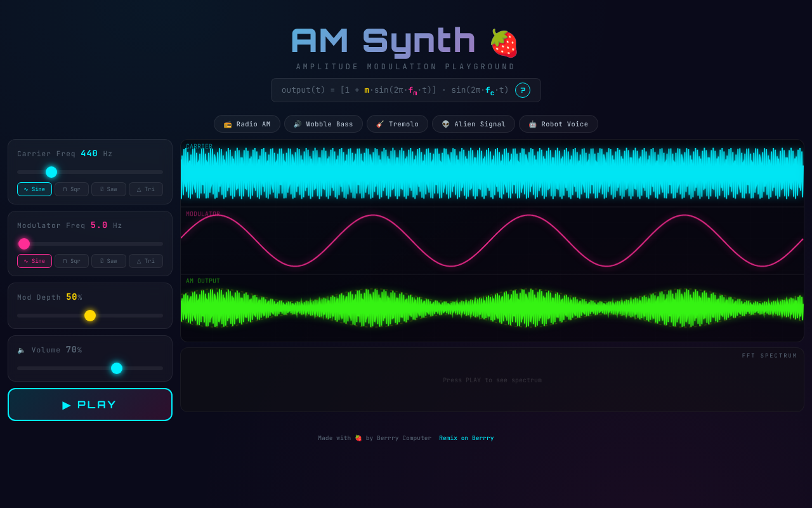Enable the Sine waveform for the modulator

coord(34,260)
